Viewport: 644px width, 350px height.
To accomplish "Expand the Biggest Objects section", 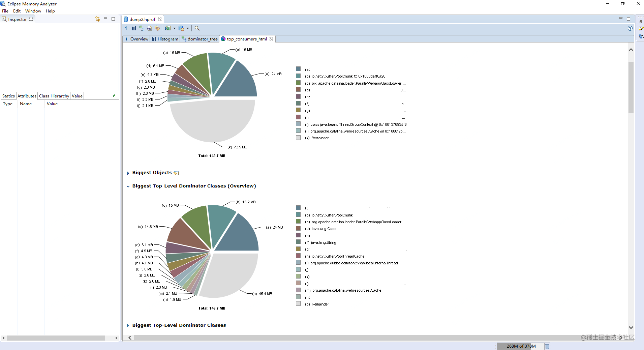I will pyautogui.click(x=128, y=173).
